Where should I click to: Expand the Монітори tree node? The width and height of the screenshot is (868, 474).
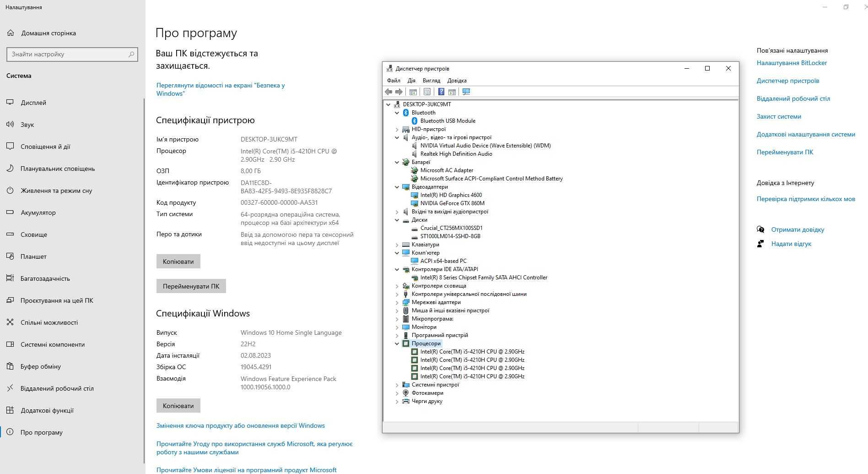(x=397, y=327)
